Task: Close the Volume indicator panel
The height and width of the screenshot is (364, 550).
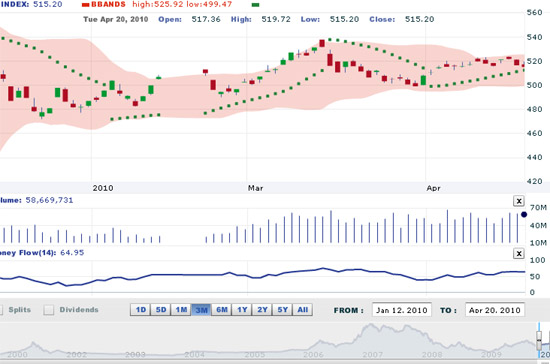Action: [519, 201]
